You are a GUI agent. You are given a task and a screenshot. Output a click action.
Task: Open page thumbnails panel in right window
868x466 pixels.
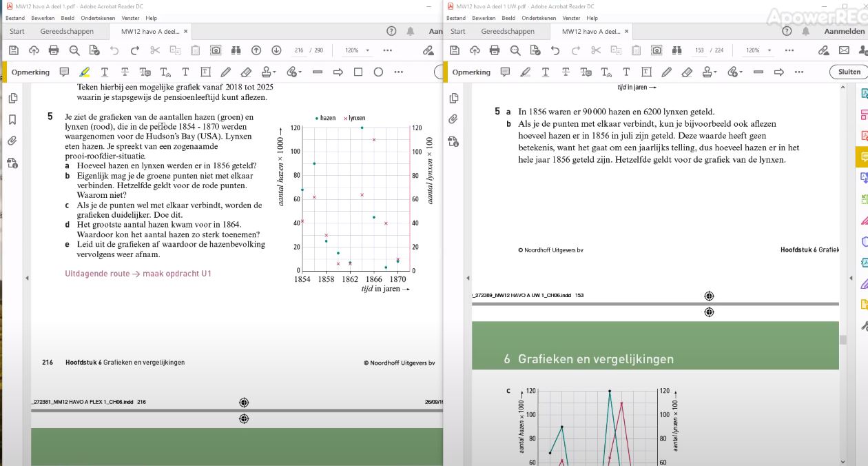tap(453, 99)
